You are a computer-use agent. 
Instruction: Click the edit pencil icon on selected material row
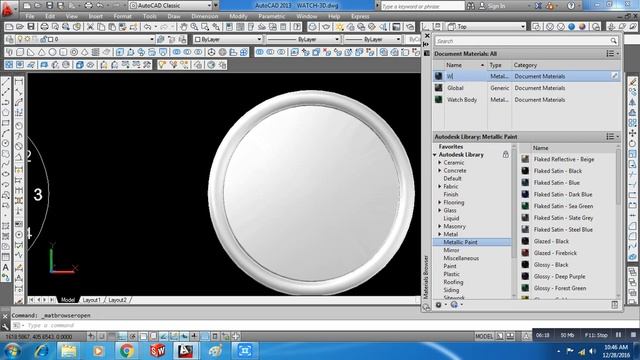pos(614,76)
